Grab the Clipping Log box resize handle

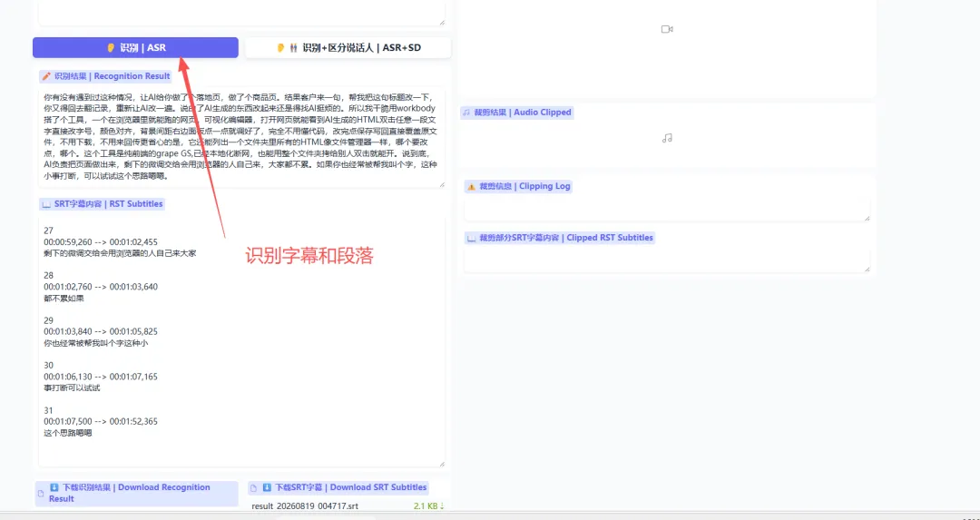(x=867, y=218)
